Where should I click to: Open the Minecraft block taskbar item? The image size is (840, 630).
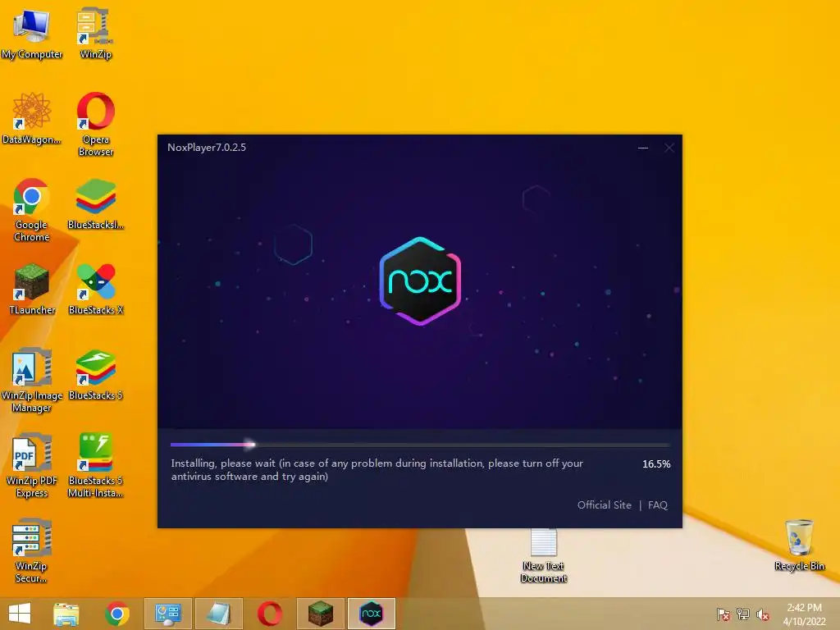(321, 614)
